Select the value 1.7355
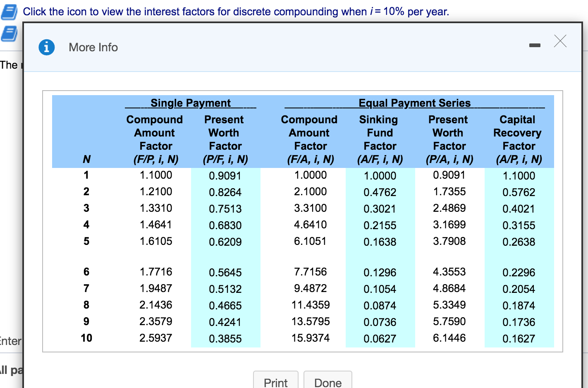 [449, 192]
